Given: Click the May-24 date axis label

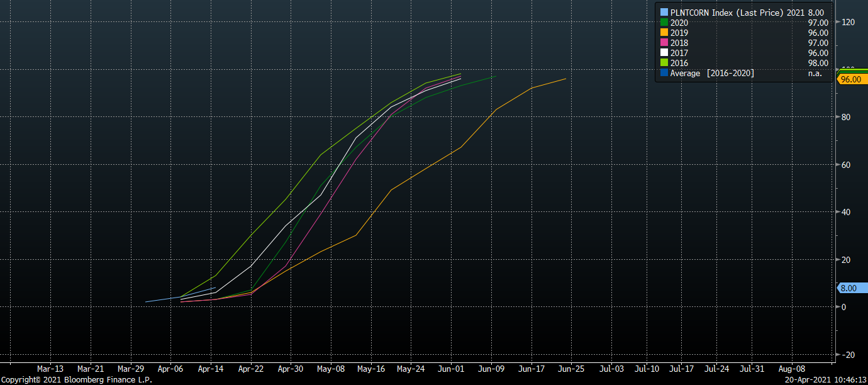Looking at the screenshot, I should point(411,369).
